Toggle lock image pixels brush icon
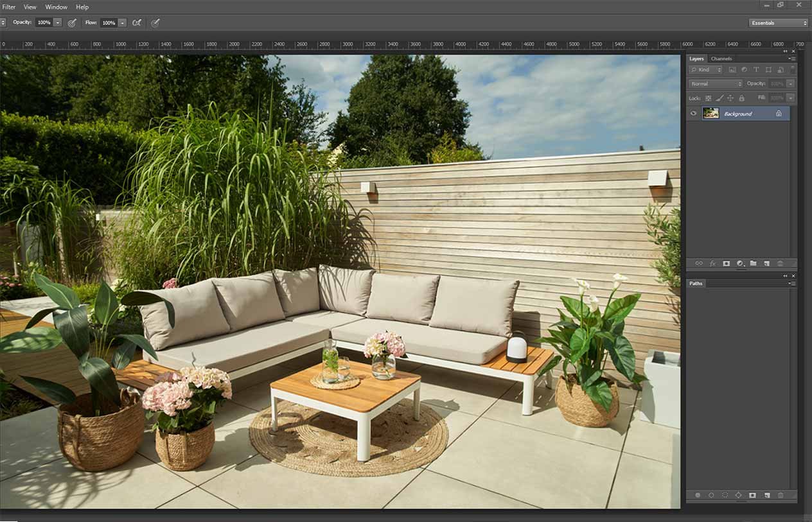812x522 pixels. point(719,98)
